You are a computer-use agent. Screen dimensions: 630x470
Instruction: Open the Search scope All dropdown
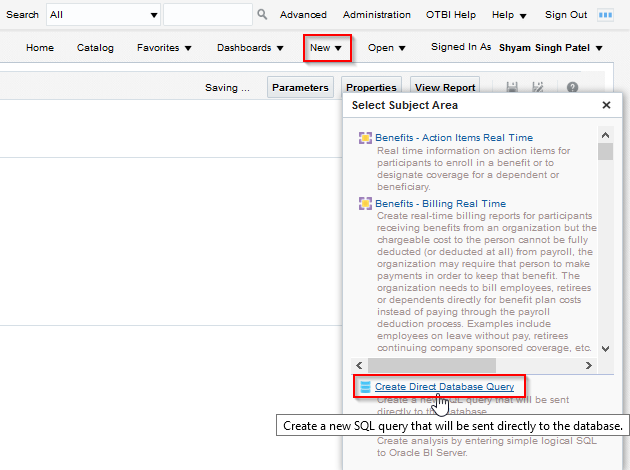tap(103, 15)
